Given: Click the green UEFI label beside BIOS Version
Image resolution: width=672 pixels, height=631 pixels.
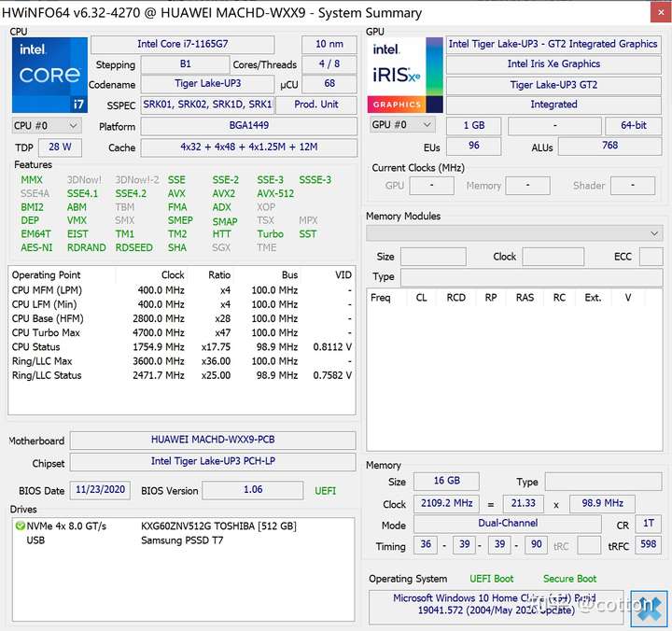Looking at the screenshot, I should (325, 491).
